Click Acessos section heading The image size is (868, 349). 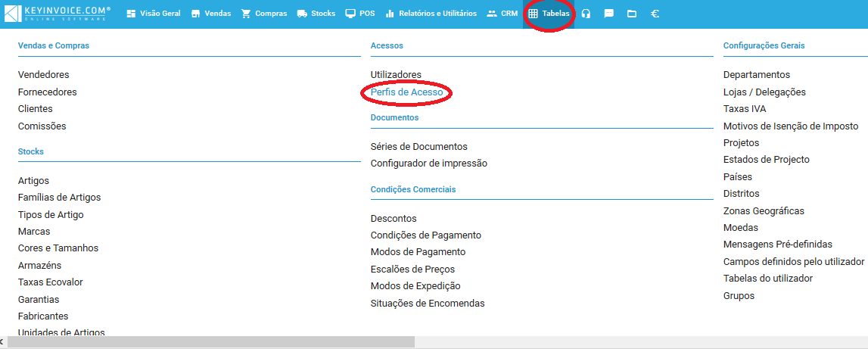(x=387, y=46)
